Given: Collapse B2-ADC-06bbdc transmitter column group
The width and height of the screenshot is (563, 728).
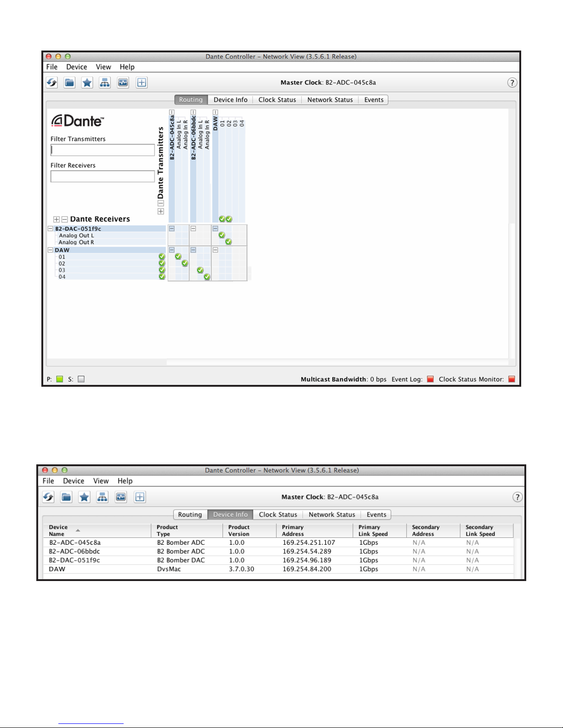Looking at the screenshot, I should [x=193, y=112].
